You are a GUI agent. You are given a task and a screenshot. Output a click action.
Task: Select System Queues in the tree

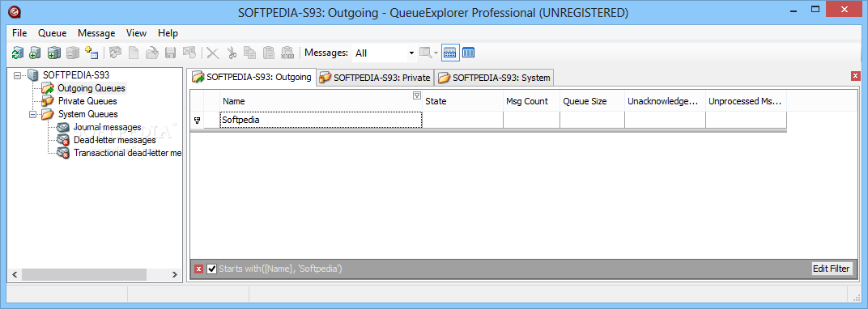pos(88,114)
